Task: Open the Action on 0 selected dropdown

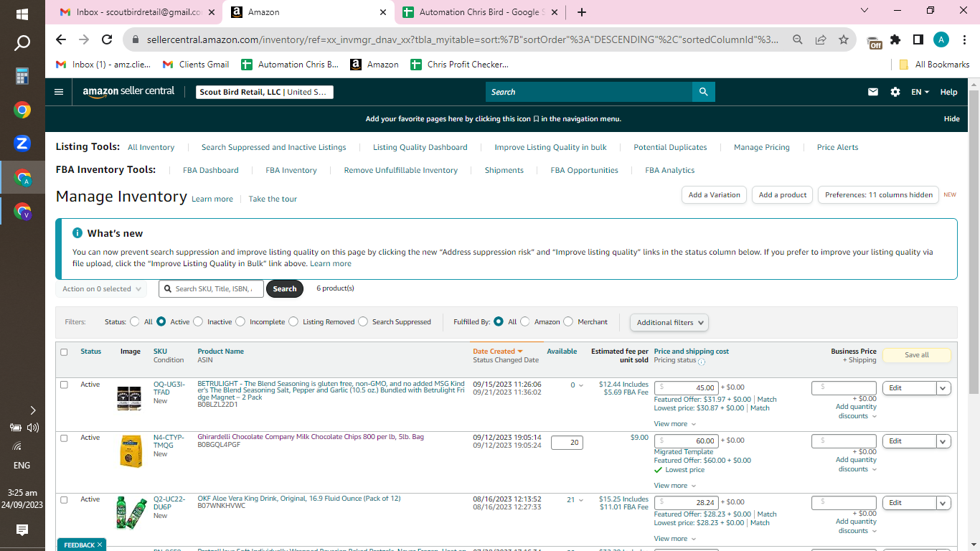Action: [101, 288]
